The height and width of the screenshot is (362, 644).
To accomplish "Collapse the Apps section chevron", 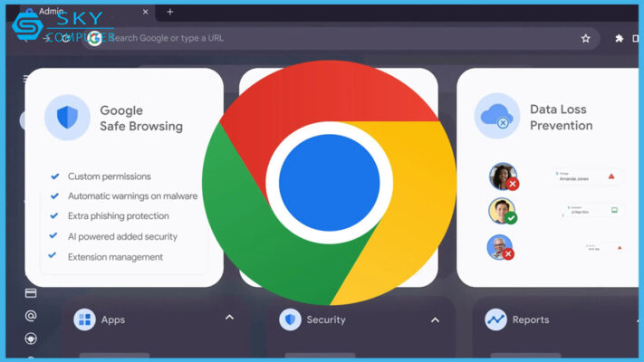I will pyautogui.click(x=229, y=318).
